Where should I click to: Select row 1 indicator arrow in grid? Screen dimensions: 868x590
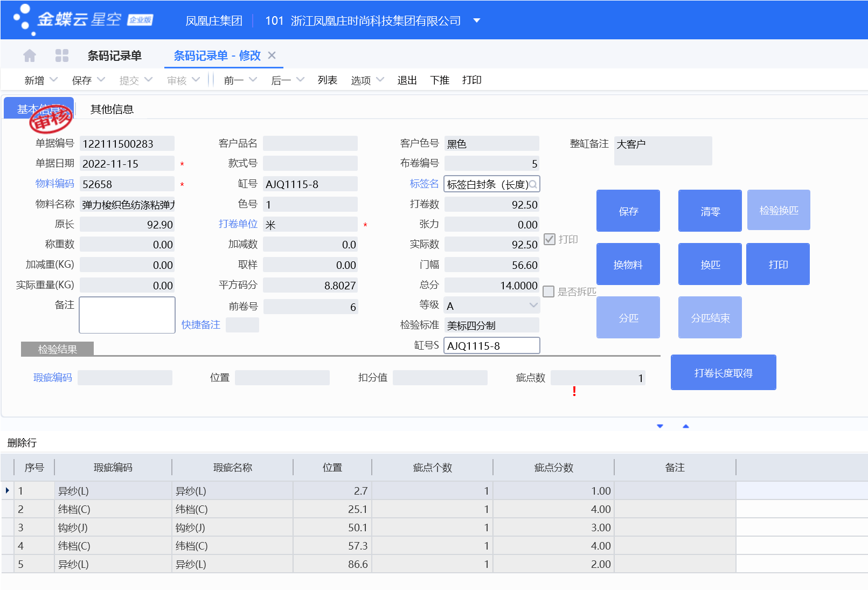[x=7, y=490]
